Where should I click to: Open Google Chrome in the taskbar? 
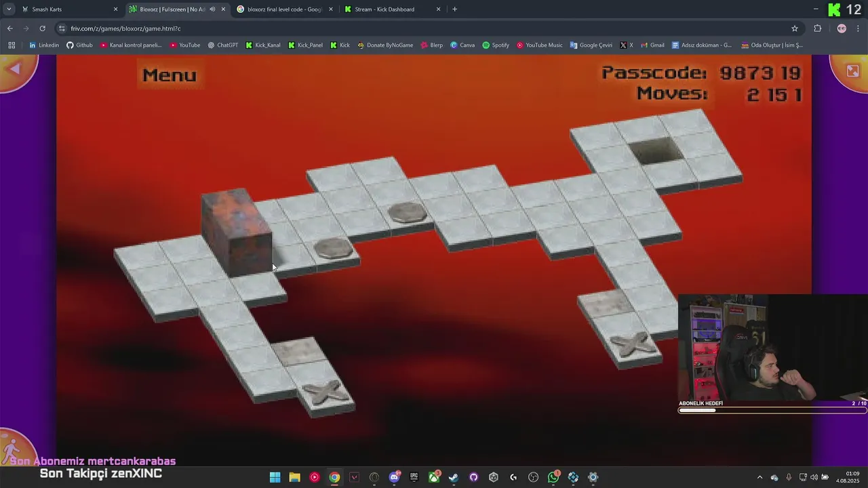point(334,477)
